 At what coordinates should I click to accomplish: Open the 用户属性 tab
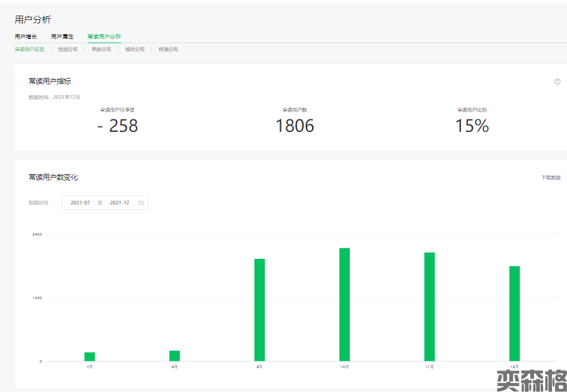(x=62, y=37)
